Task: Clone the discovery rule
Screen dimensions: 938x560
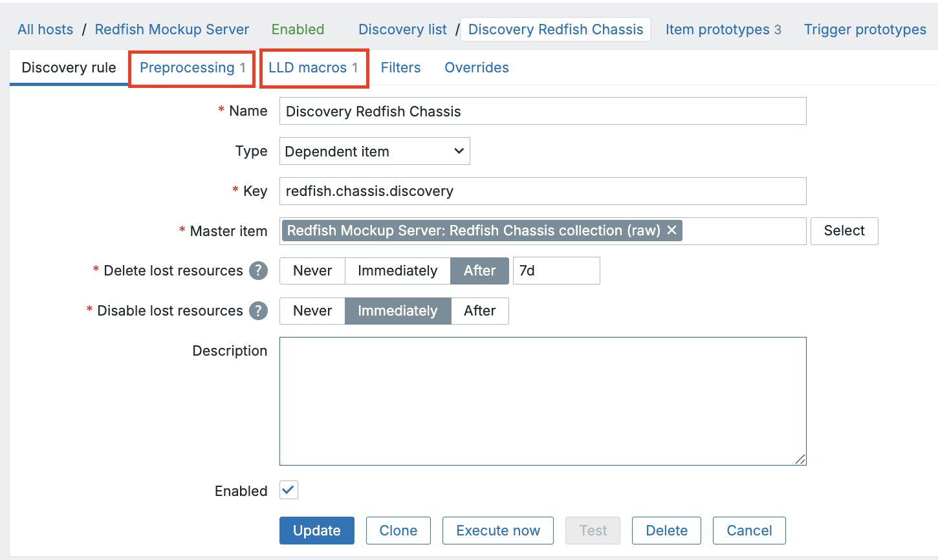Action: 398,530
